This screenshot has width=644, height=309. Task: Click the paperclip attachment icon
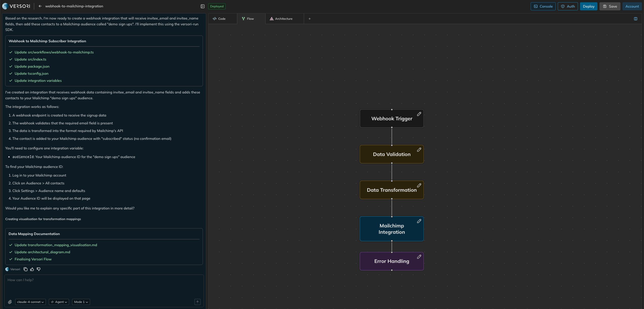10,302
